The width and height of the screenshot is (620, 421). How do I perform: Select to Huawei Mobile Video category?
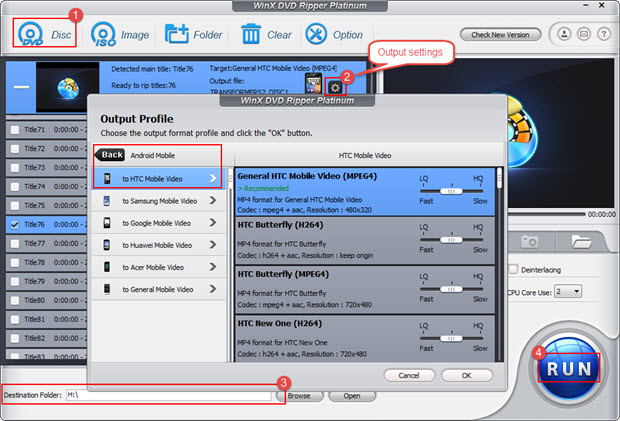pos(159,245)
